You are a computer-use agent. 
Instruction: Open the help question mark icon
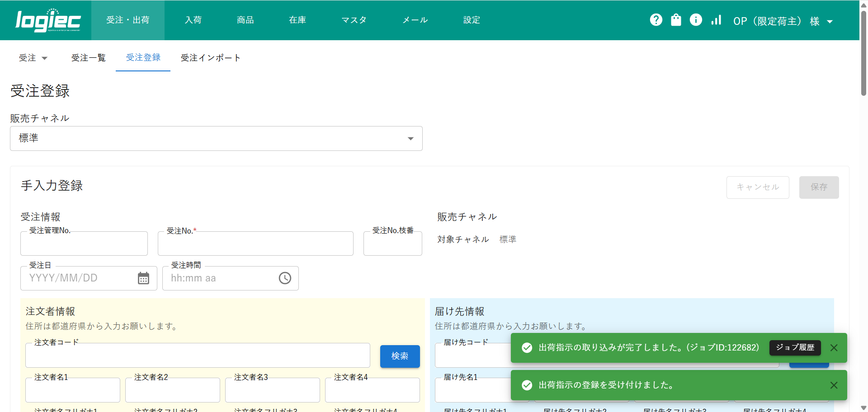pos(656,20)
